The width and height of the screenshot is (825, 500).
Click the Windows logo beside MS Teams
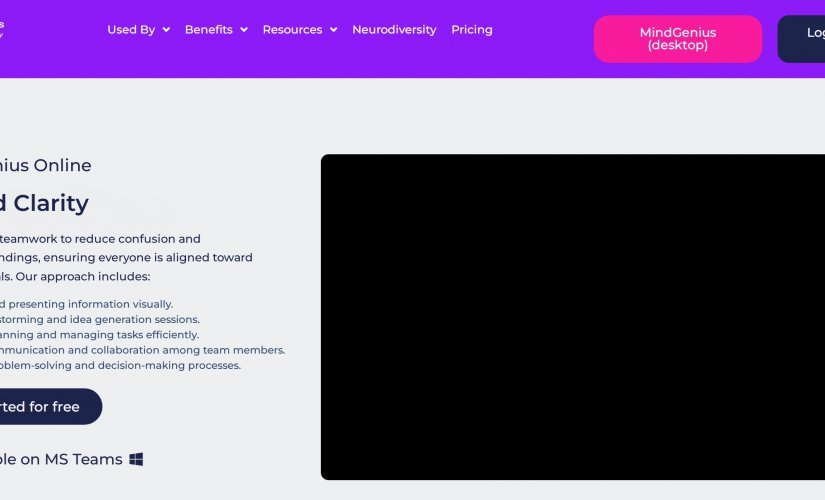(x=136, y=459)
